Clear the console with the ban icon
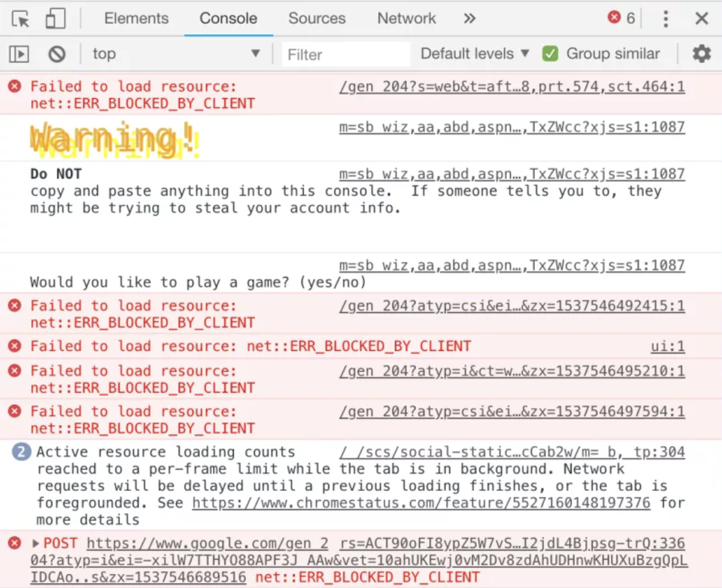Image resolution: width=722 pixels, height=588 pixels. pyautogui.click(x=57, y=54)
